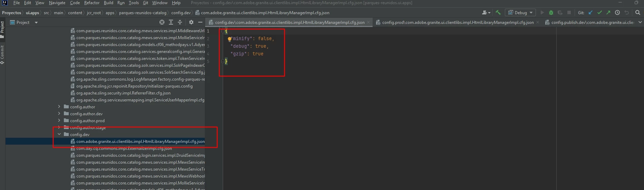The height and width of the screenshot is (190, 644).
Task: Click the Run play icon in toolbar
Action: pos(542,12)
